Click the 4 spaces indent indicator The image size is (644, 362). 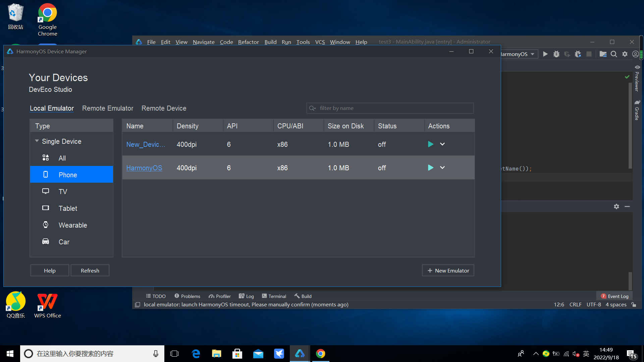616,304
